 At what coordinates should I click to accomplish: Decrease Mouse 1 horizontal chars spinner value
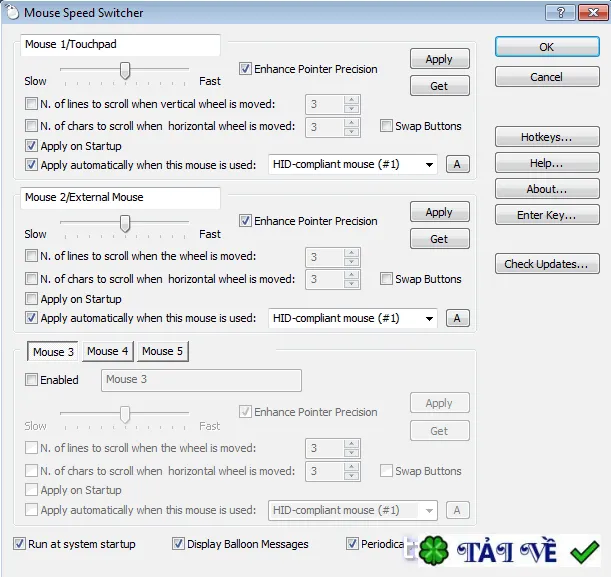tap(351, 132)
